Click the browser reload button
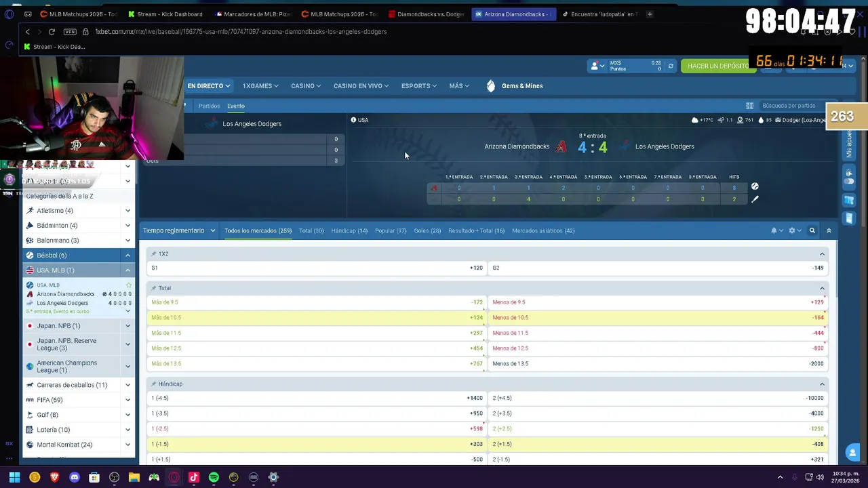The width and height of the screenshot is (868, 488). tap(52, 32)
